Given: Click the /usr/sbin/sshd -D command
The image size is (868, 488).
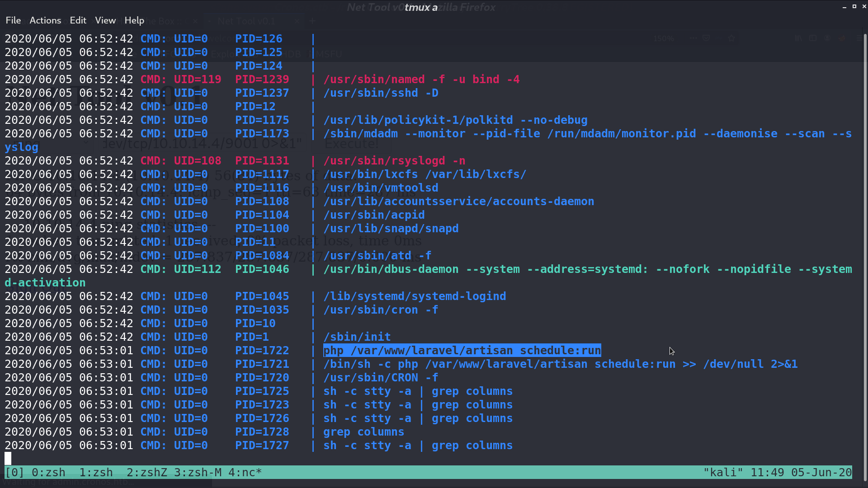Looking at the screenshot, I should [381, 93].
